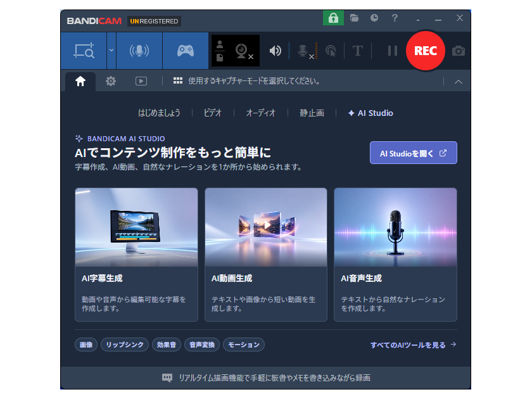Click the pause recording button
532x399 pixels.
coord(392,51)
